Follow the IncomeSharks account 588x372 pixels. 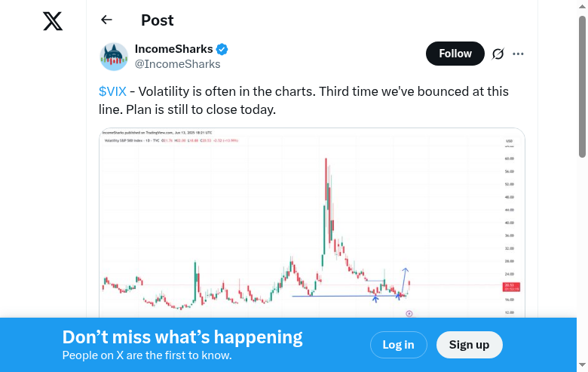(x=455, y=54)
